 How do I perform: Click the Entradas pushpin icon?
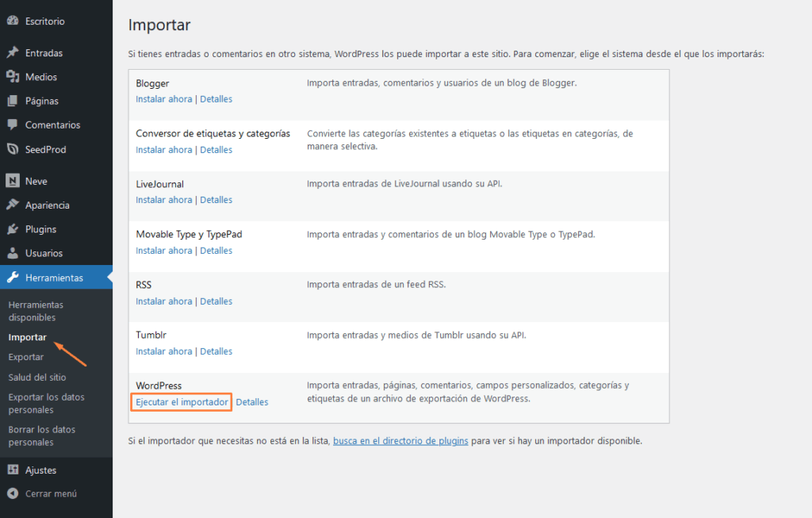[13, 52]
